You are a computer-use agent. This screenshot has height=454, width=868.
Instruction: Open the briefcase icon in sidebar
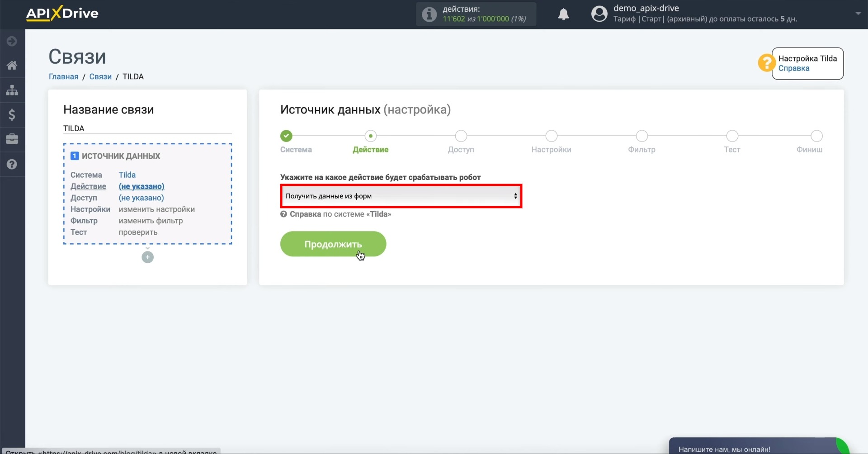pyautogui.click(x=12, y=139)
